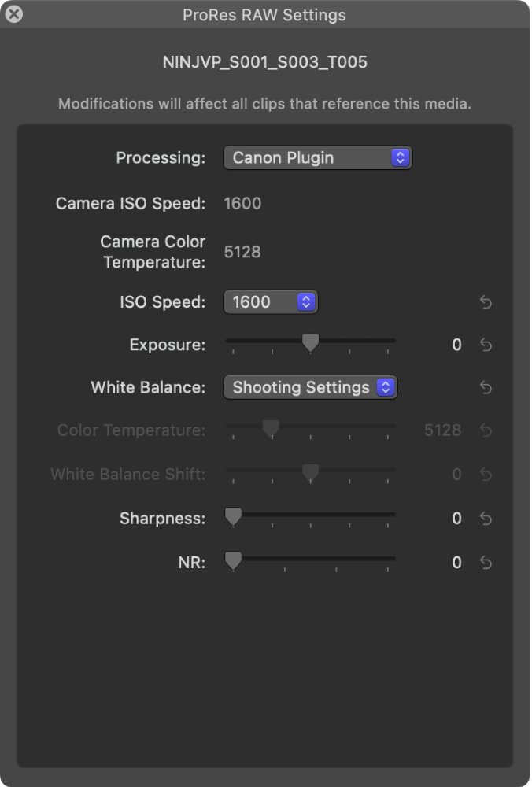Reset the Color Temperature with its reset arrow
Screen dimensions: 532x787
(486, 430)
